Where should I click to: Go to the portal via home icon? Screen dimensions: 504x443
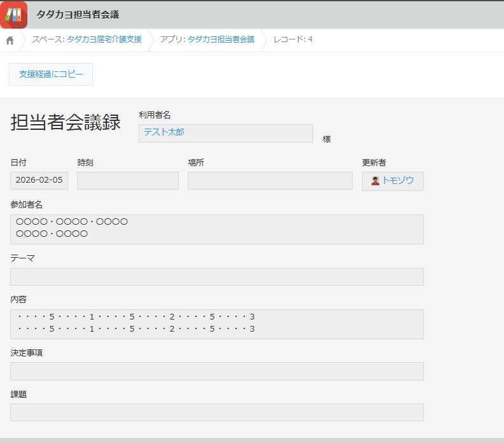point(10,40)
